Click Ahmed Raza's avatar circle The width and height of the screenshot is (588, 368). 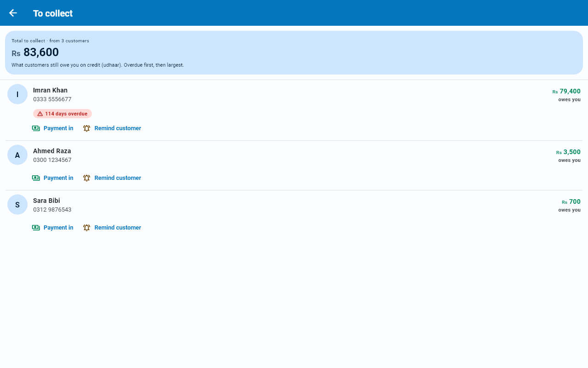(17, 155)
